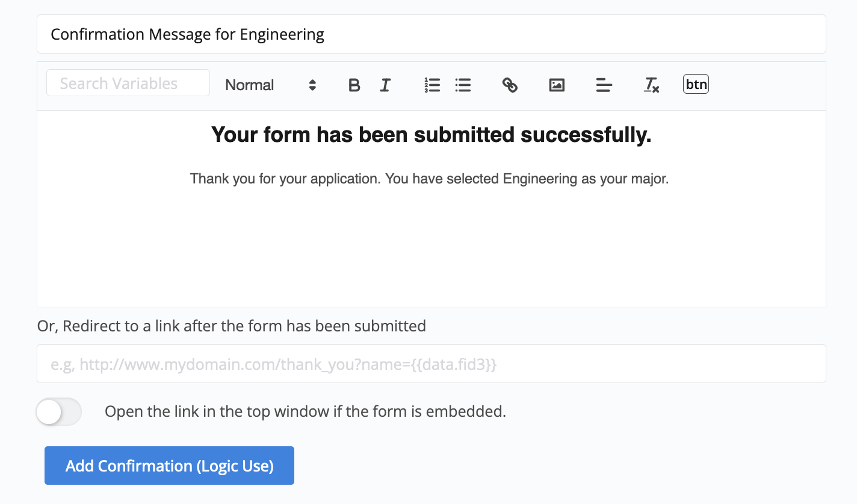
Task: Apply italic formatting
Action: 385,85
